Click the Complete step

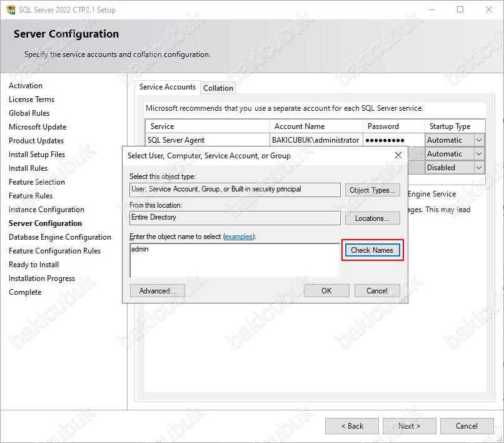coord(25,292)
